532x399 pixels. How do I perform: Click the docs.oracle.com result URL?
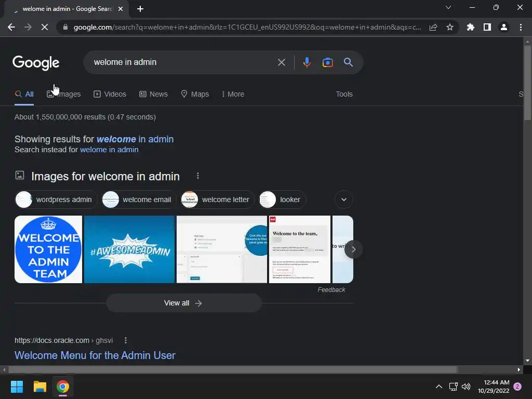63,340
